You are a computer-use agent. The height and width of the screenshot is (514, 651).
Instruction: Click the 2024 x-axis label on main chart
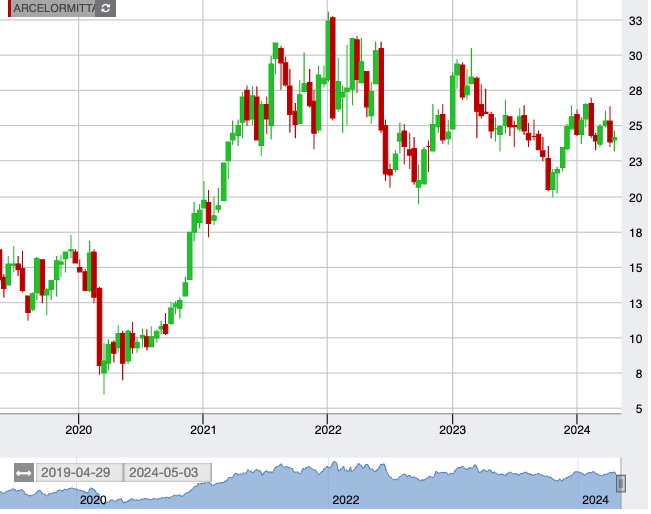(577, 430)
